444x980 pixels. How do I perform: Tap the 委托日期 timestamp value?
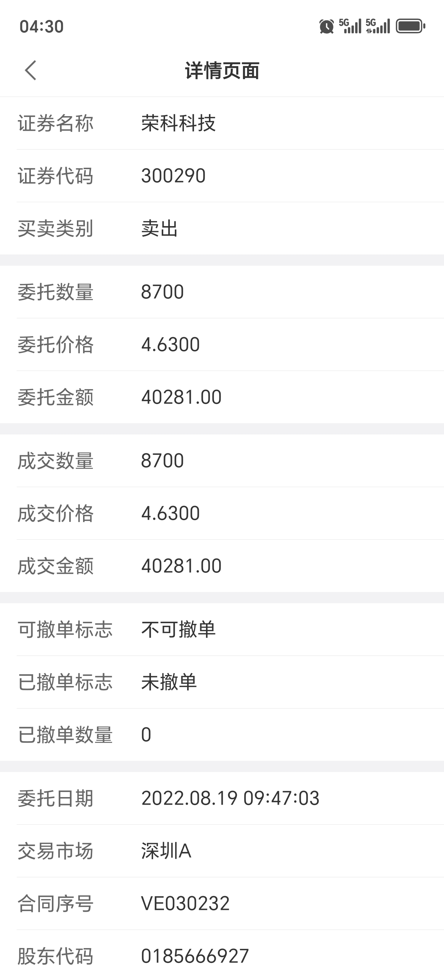[230, 798]
